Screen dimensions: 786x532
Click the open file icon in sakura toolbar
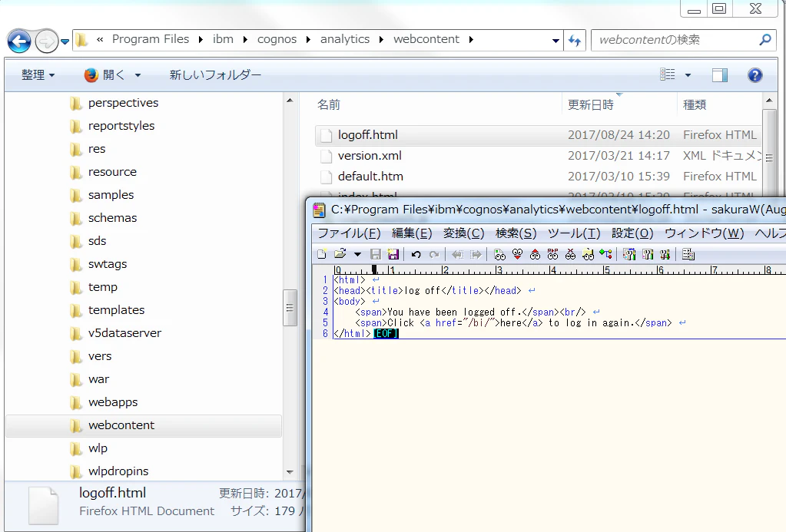[x=340, y=254]
